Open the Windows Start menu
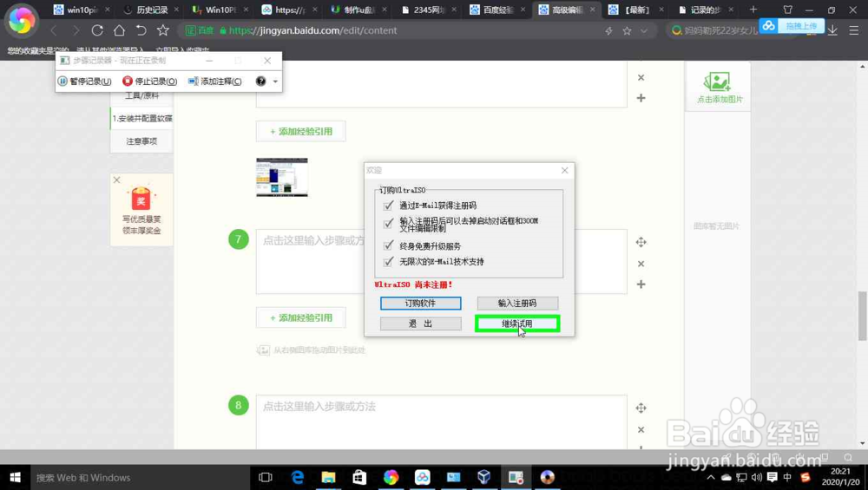 (15, 477)
